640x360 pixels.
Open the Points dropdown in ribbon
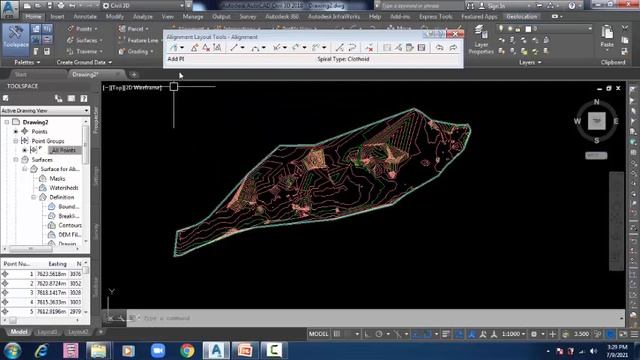click(83, 29)
